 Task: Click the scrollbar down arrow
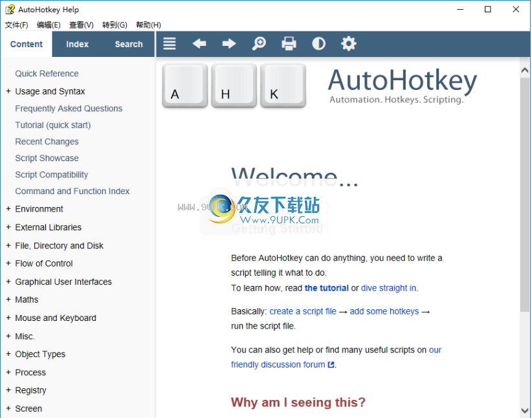[524, 410]
